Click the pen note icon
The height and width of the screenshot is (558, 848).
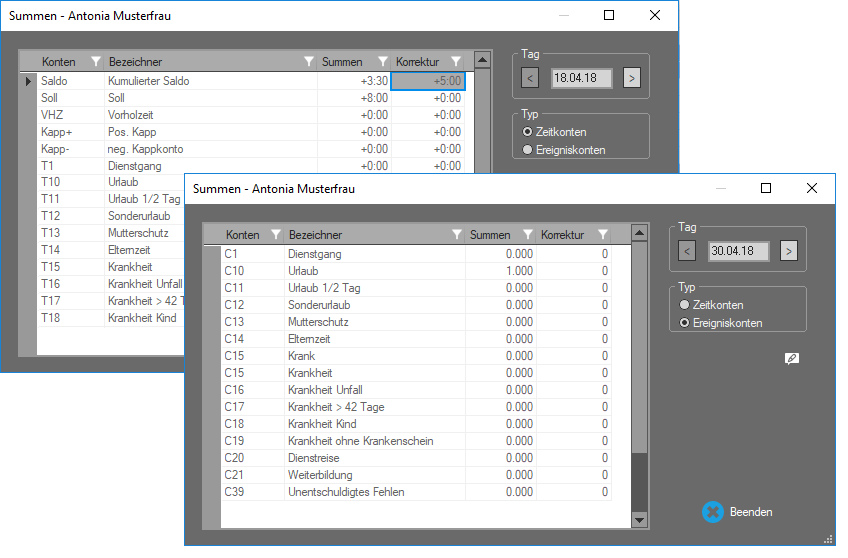(792, 358)
